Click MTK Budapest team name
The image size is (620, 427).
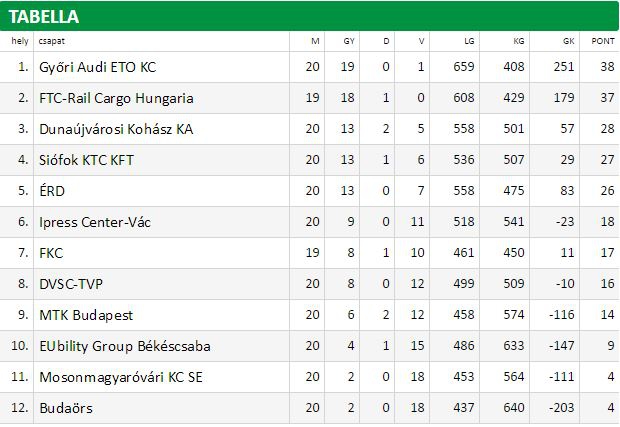coord(86,315)
